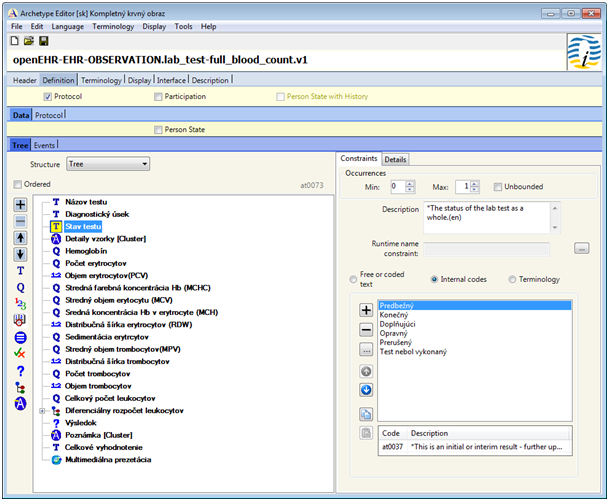Select Count (123) element type in sidebar
This screenshot has width=609, height=501.
tap(21, 304)
